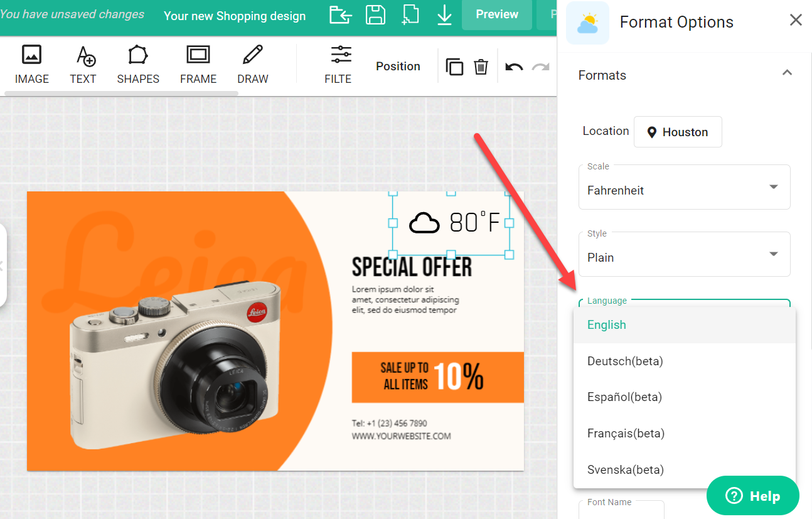Pick Français(beta) language

click(x=685, y=433)
